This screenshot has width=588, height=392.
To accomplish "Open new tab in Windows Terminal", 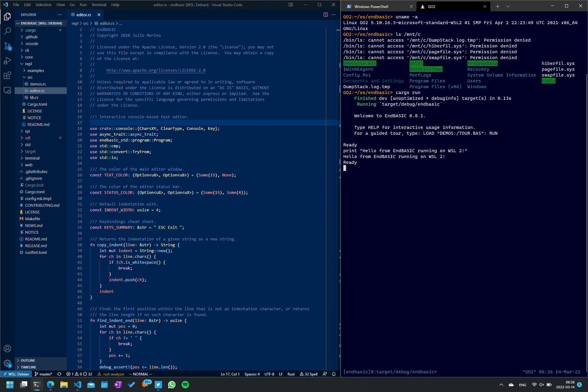I will [x=498, y=6].
